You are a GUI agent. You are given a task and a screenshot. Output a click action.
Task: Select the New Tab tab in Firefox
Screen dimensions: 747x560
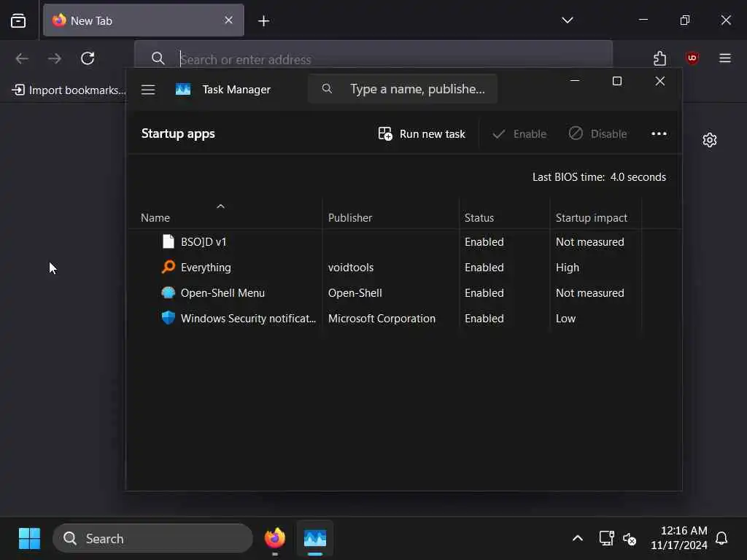(143, 20)
